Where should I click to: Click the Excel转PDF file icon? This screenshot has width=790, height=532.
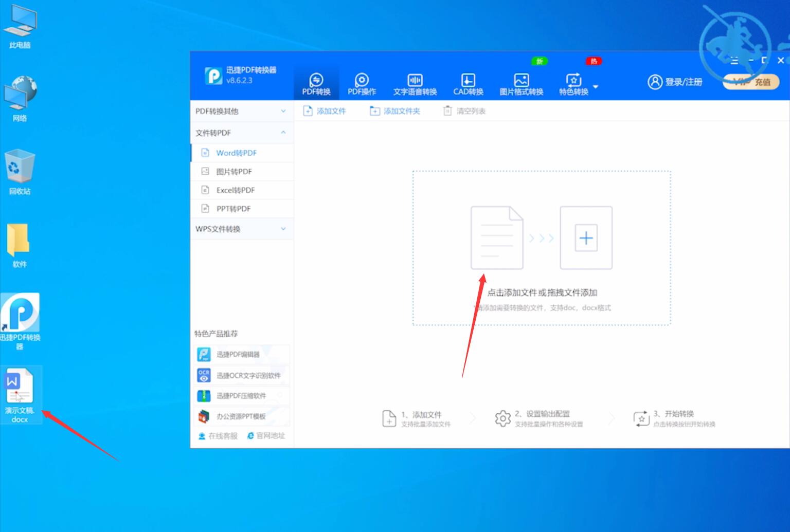pyautogui.click(x=205, y=190)
